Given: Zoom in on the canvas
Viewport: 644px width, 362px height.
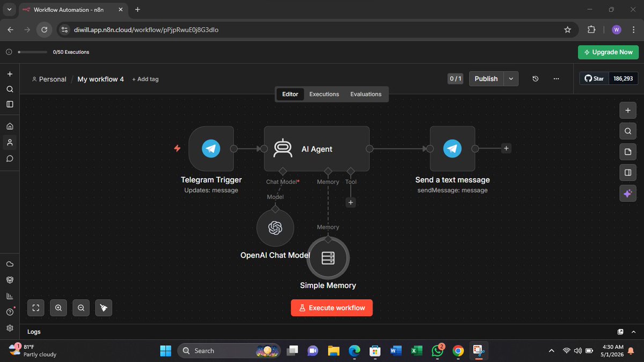Looking at the screenshot, I should tap(58, 308).
